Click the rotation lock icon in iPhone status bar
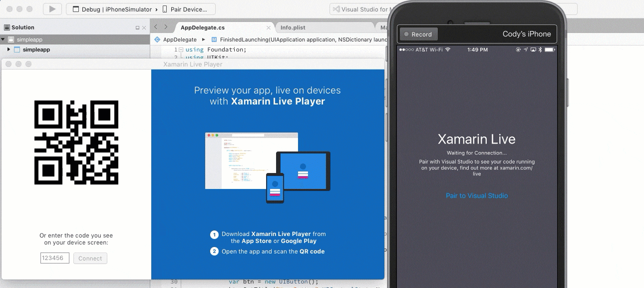The height and width of the screenshot is (288, 644). (518, 49)
